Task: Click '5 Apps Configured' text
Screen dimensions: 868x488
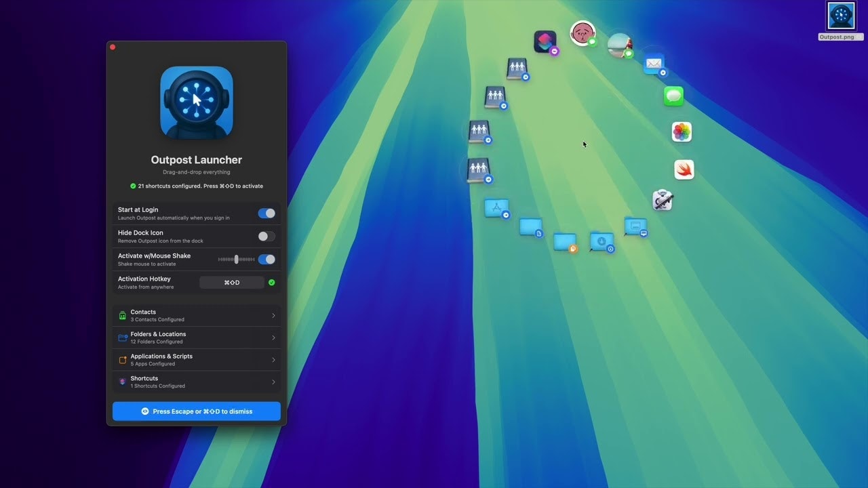Action: pyautogui.click(x=153, y=364)
